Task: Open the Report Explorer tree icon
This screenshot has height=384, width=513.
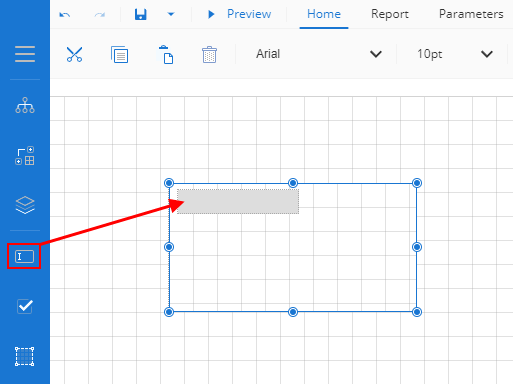Action: click(x=25, y=105)
